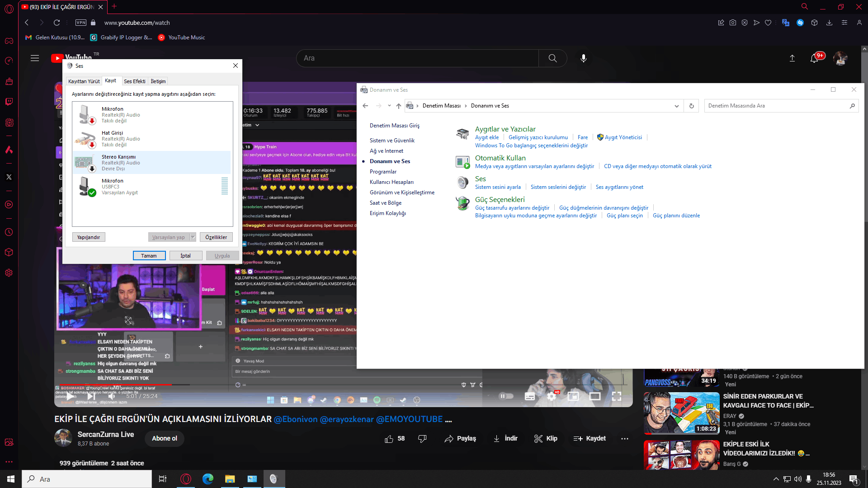Screen dimensions: 868x488
Task: Open the Opera sidebar history clock
Action: click(x=9, y=232)
